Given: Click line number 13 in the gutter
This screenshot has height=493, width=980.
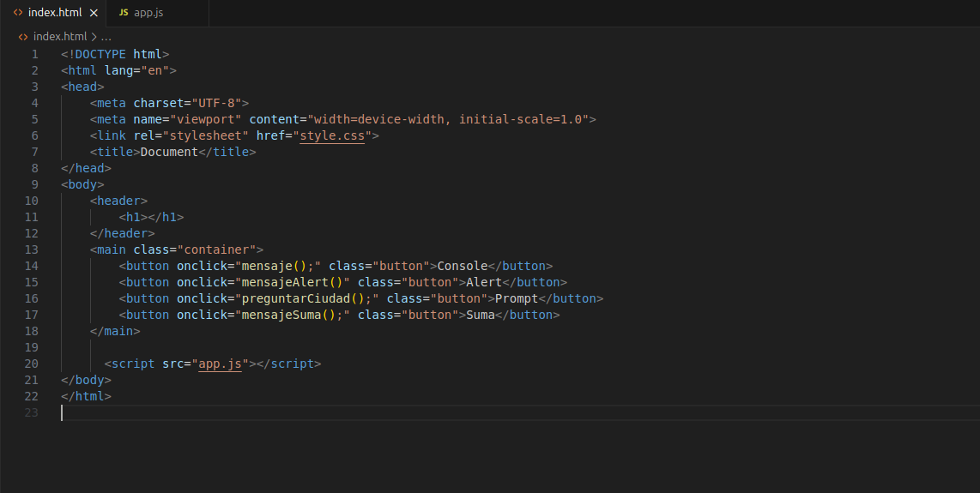Looking at the screenshot, I should pos(31,250).
